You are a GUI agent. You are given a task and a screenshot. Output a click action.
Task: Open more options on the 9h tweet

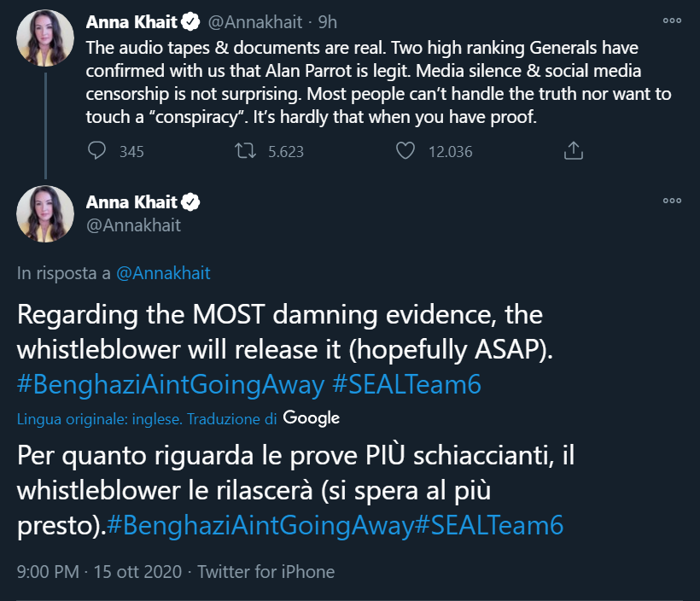click(672, 20)
